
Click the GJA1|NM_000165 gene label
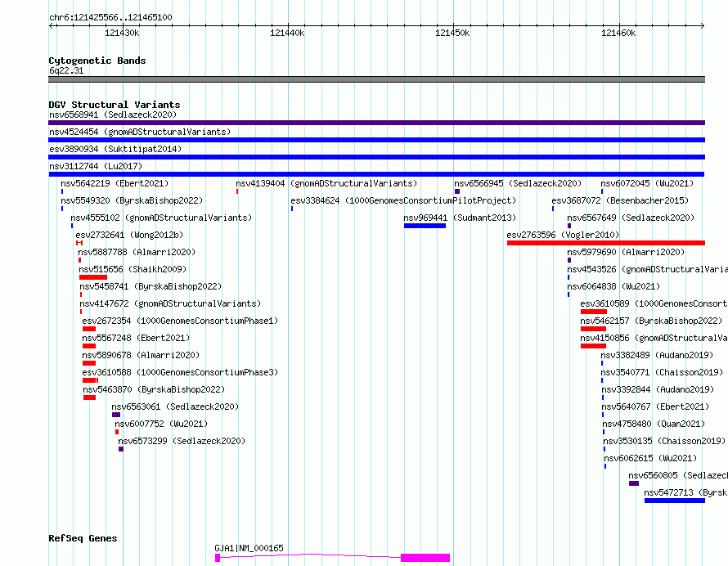pyautogui.click(x=249, y=548)
